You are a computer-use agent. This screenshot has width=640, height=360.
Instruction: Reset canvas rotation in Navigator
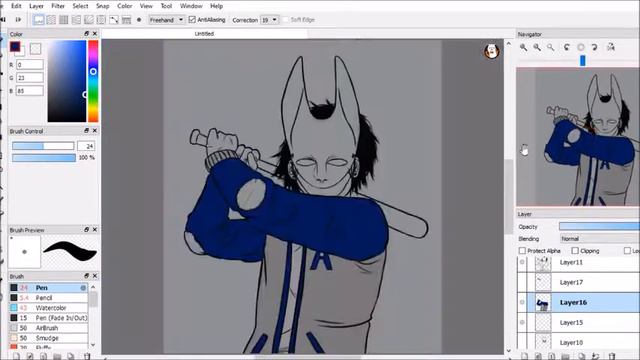coord(580,47)
